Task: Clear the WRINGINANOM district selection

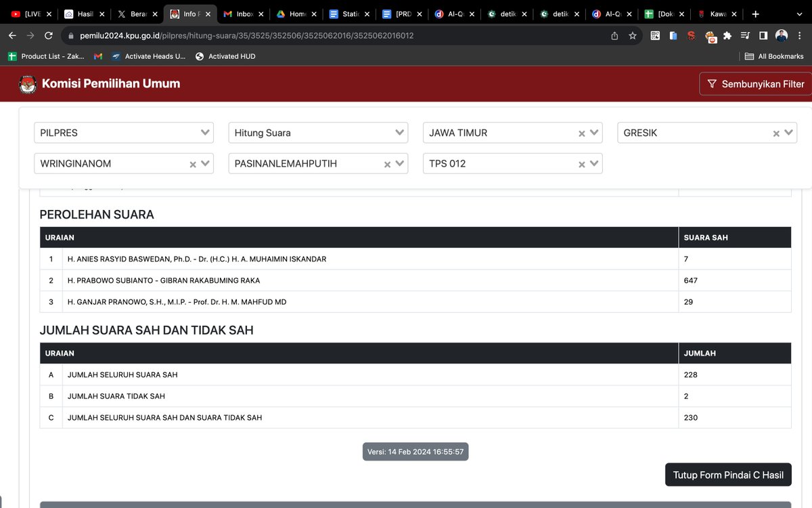Action: pyautogui.click(x=193, y=164)
